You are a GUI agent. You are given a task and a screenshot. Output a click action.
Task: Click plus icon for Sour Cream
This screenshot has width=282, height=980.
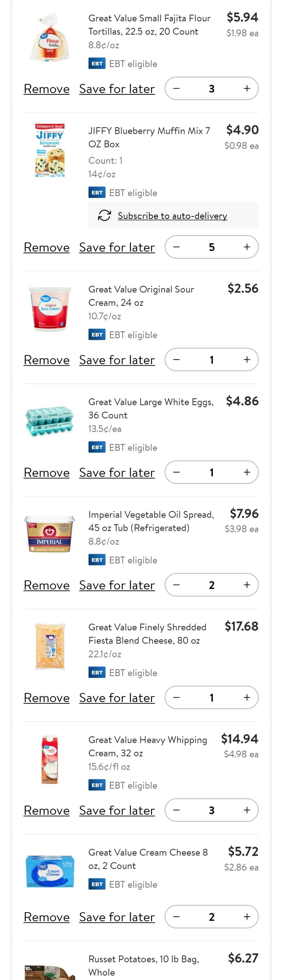(x=247, y=360)
